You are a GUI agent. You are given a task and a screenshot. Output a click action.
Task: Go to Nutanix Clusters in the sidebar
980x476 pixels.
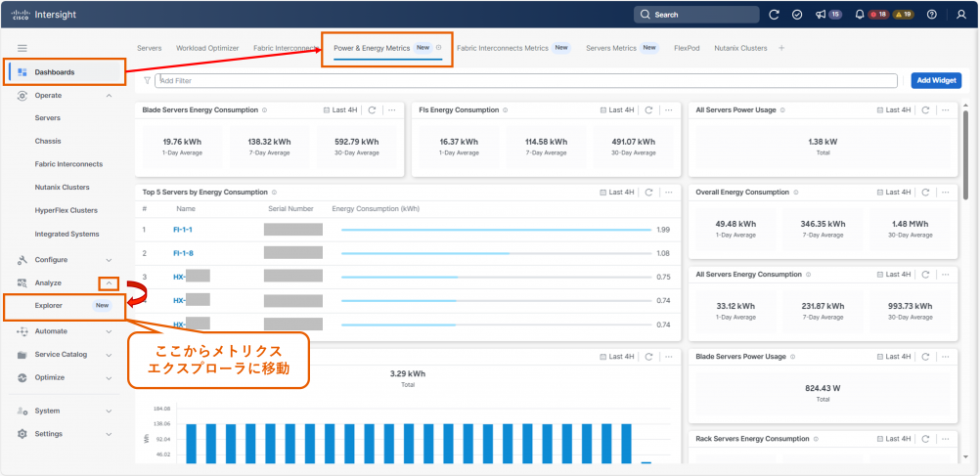pyautogui.click(x=62, y=188)
